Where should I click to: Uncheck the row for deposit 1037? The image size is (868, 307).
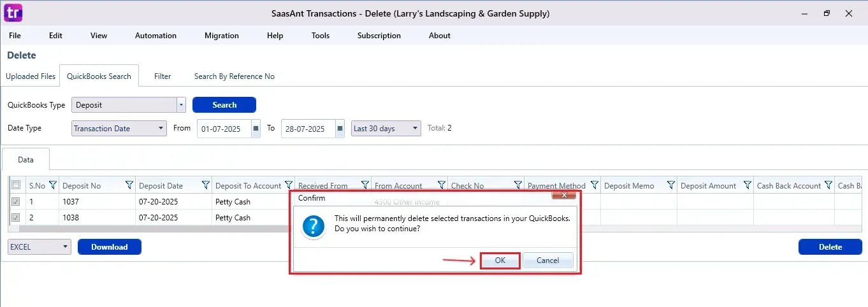click(x=16, y=202)
